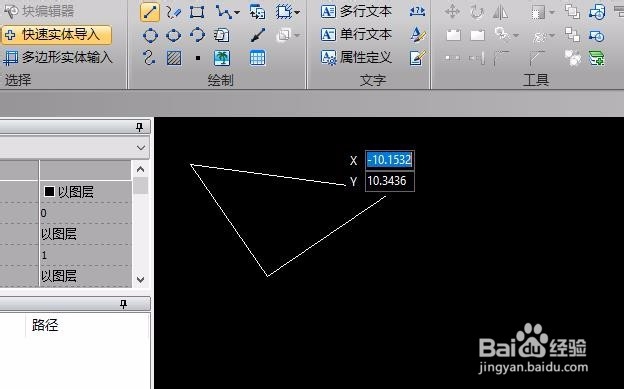The height and width of the screenshot is (389, 624).
Task: Click the Y coordinate input field
Action: click(390, 181)
